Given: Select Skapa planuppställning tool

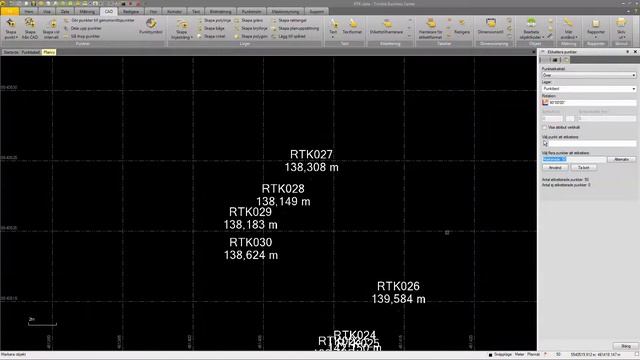Looking at the screenshot, I should [296, 28].
